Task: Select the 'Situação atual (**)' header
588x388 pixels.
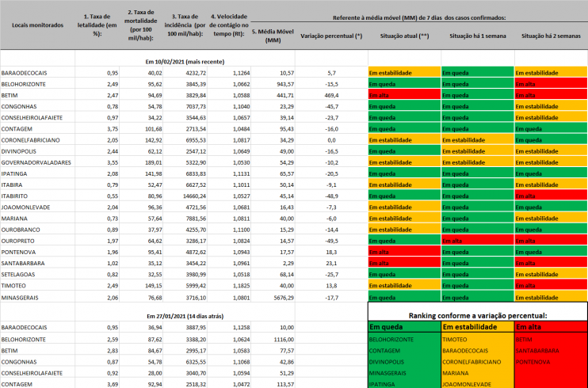Action: coord(404,36)
